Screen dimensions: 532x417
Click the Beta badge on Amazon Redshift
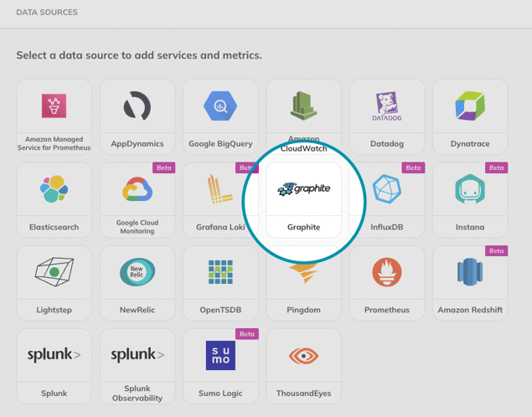coord(496,251)
